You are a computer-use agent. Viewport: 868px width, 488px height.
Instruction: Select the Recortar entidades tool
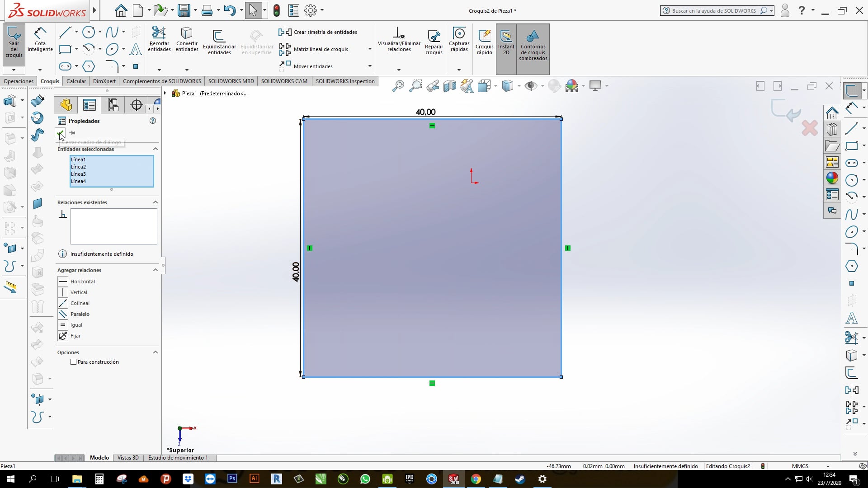(x=159, y=40)
